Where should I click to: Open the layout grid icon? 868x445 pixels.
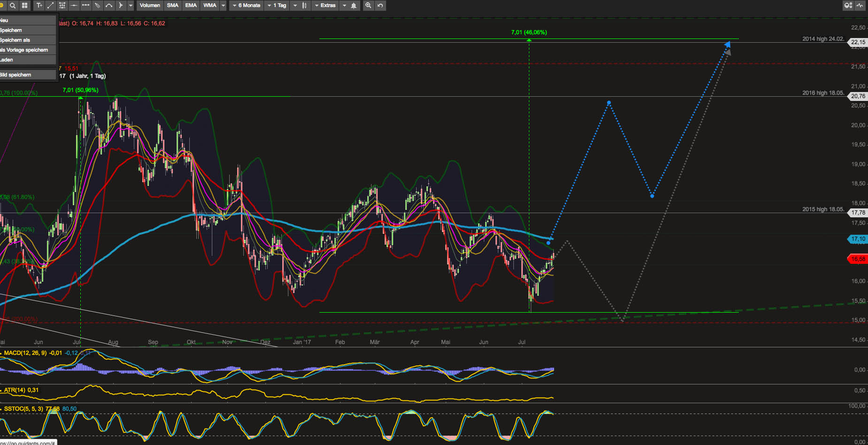(24, 6)
